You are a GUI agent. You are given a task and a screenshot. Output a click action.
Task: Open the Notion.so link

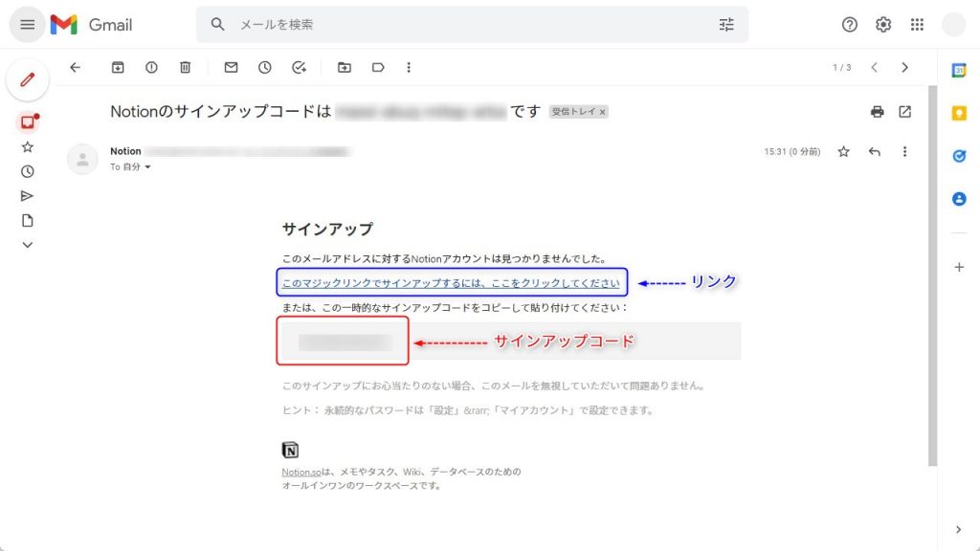tap(301, 472)
